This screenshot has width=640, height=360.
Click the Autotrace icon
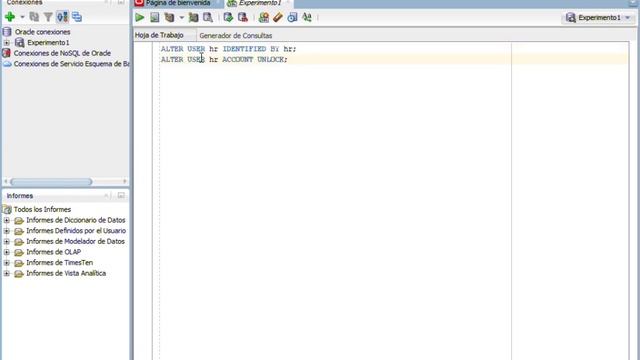pos(193,17)
